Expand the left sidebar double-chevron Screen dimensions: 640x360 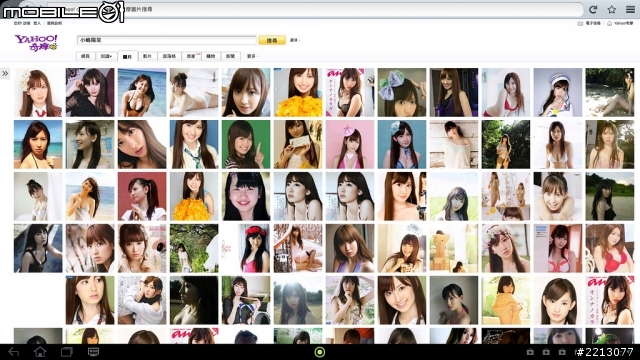(x=5, y=73)
